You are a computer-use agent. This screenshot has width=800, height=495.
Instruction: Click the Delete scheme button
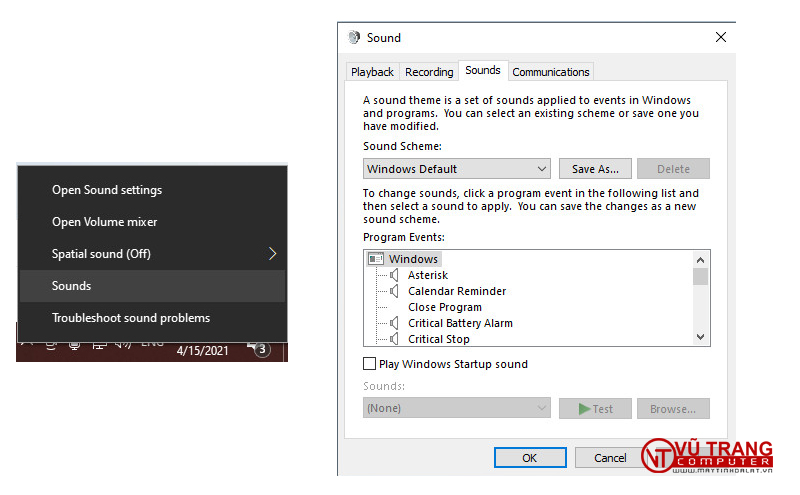coord(673,169)
